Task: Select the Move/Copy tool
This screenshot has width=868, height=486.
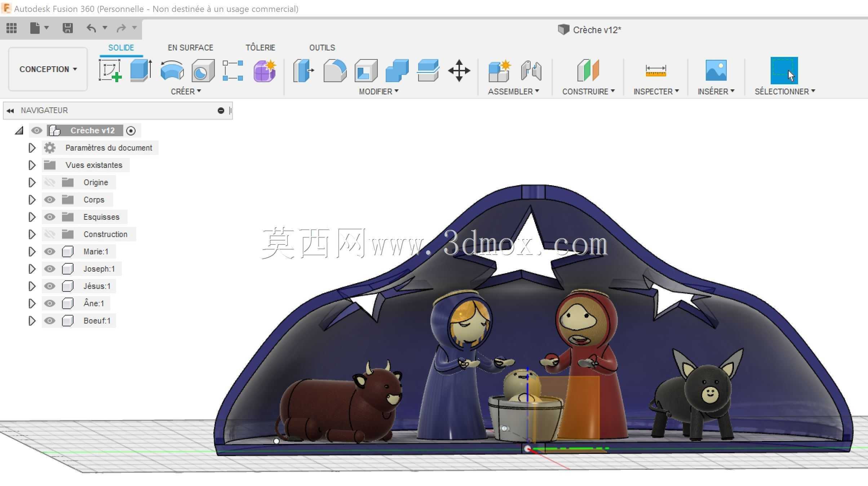Action: pyautogui.click(x=459, y=71)
